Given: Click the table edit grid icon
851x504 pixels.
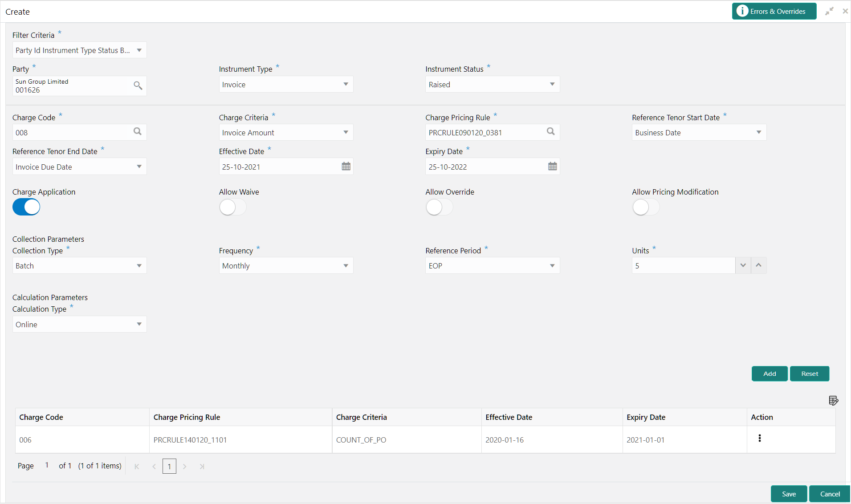Looking at the screenshot, I should pyautogui.click(x=834, y=401).
